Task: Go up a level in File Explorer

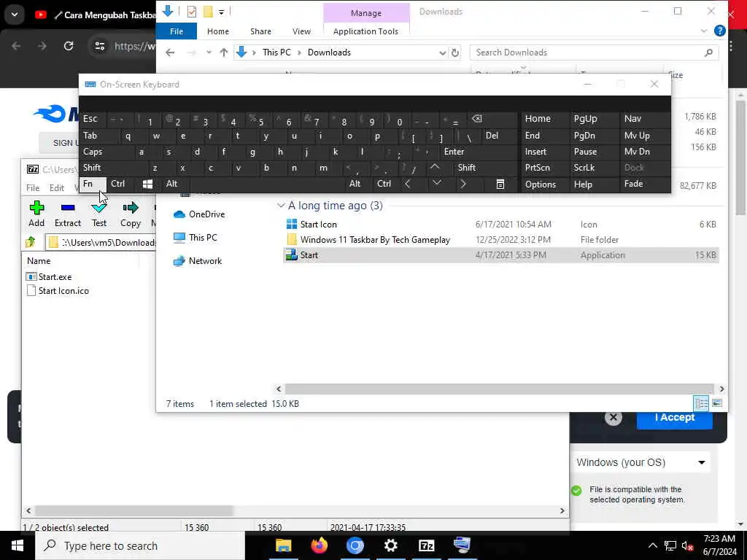Action: pyautogui.click(x=223, y=52)
